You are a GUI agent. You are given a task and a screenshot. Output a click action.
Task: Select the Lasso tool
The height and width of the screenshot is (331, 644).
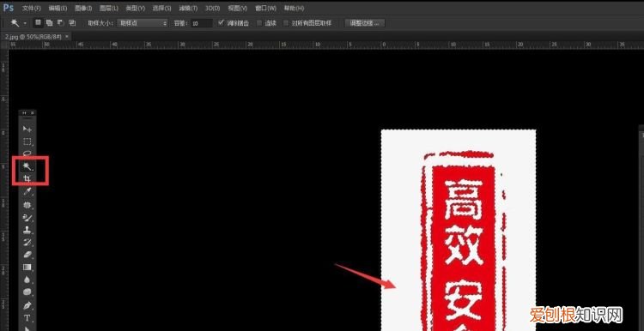[x=27, y=153]
